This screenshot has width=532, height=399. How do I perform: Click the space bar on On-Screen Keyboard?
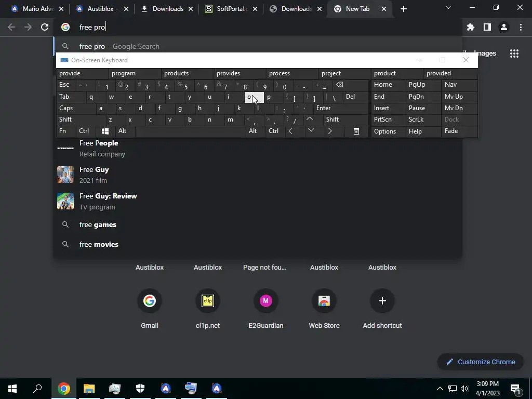coord(190,131)
